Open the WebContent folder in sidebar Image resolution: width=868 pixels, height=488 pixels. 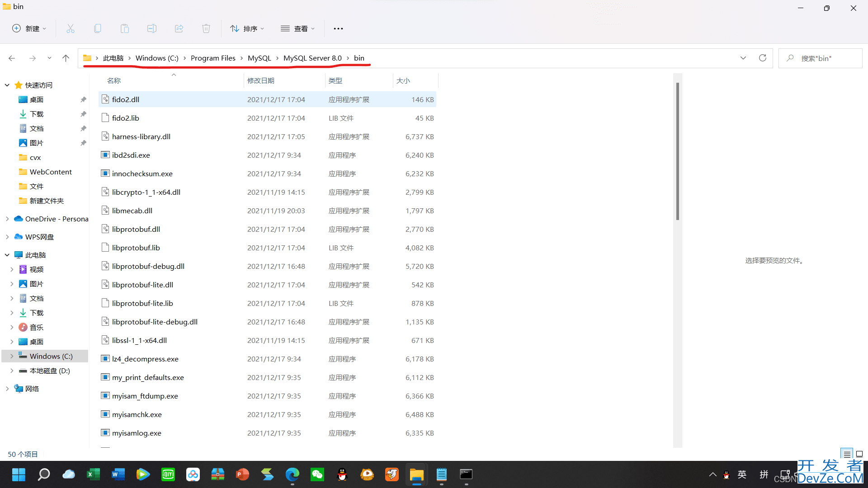coord(51,172)
